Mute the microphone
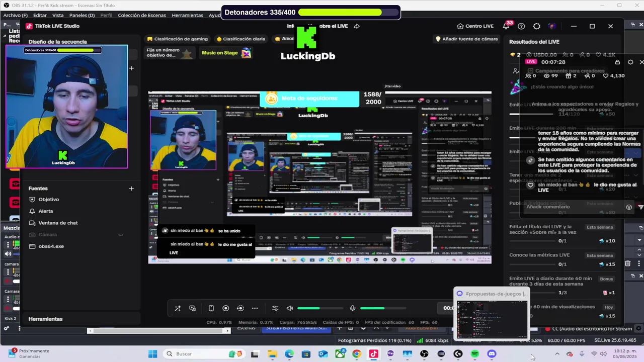The image size is (644, 362). coord(353,308)
